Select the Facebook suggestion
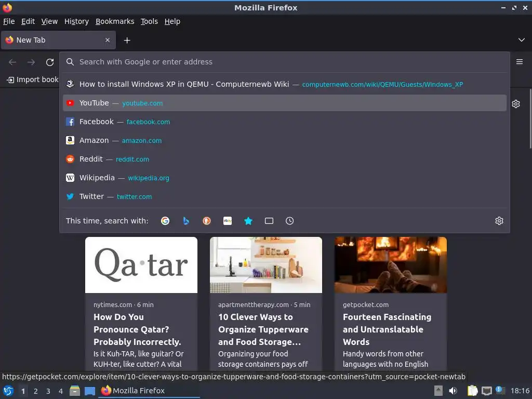The image size is (532, 399). 284,122
